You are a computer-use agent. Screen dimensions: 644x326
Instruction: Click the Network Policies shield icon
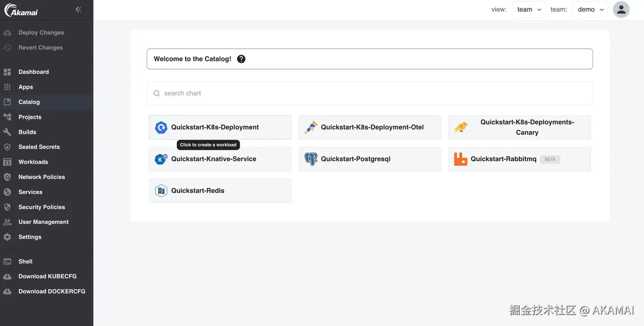pyautogui.click(x=7, y=177)
